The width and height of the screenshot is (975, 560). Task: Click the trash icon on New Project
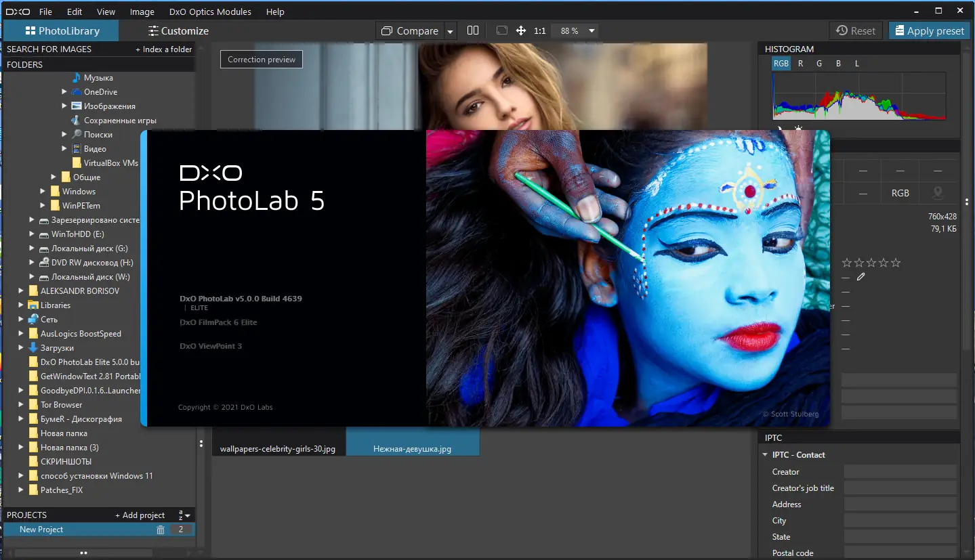pos(160,530)
